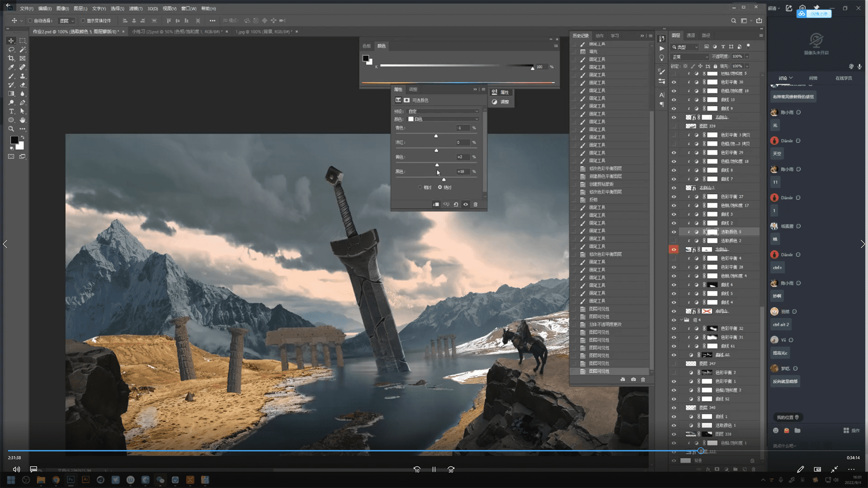Select the Healing Brush tool

coord(23,67)
